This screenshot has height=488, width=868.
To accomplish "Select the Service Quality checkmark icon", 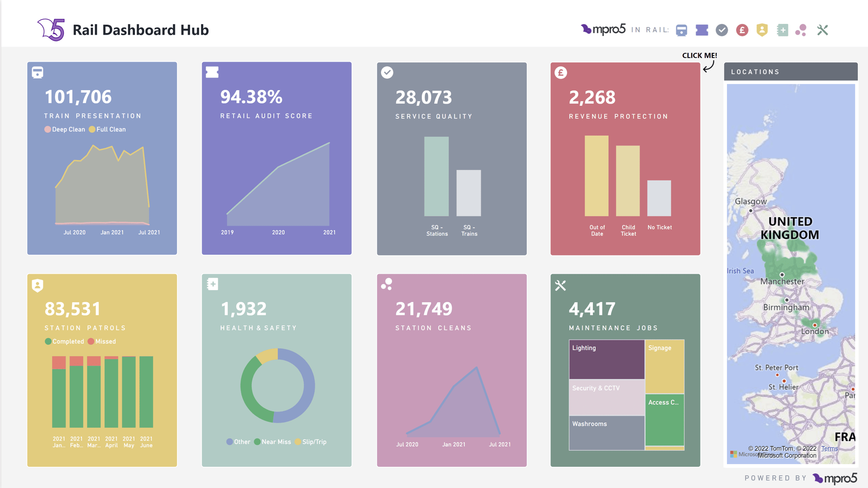I will (387, 73).
